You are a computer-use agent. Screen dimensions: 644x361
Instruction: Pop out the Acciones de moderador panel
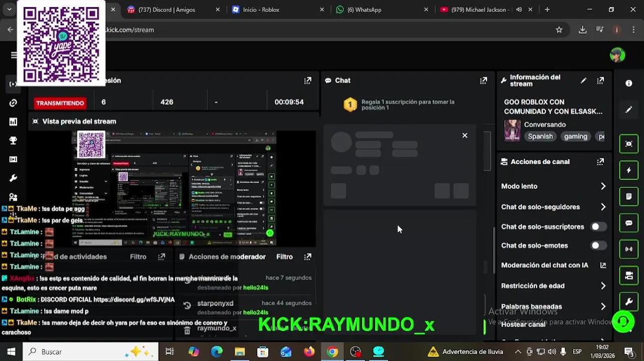click(x=307, y=257)
